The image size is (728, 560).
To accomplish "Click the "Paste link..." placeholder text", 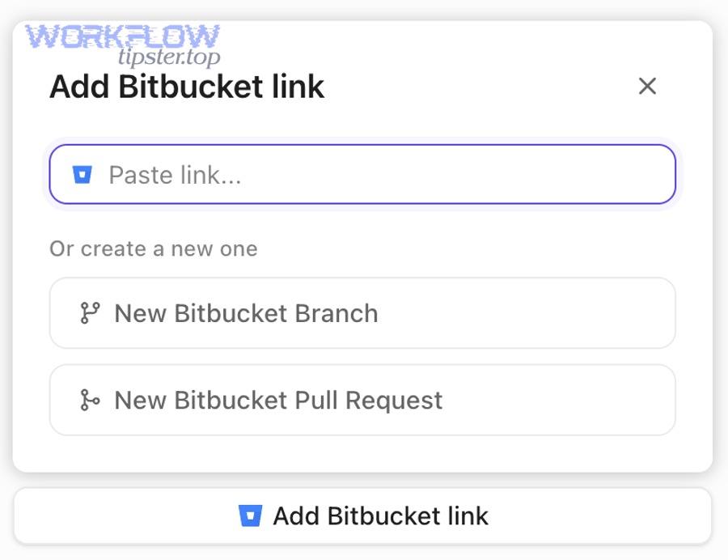I will [x=176, y=175].
